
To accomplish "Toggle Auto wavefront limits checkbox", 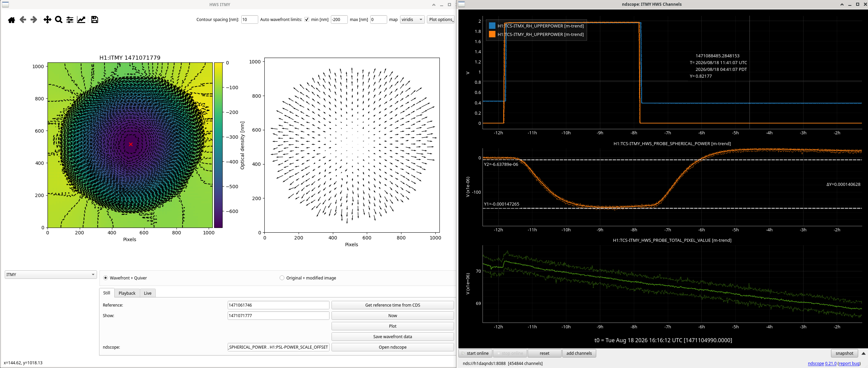I will tap(307, 20).
